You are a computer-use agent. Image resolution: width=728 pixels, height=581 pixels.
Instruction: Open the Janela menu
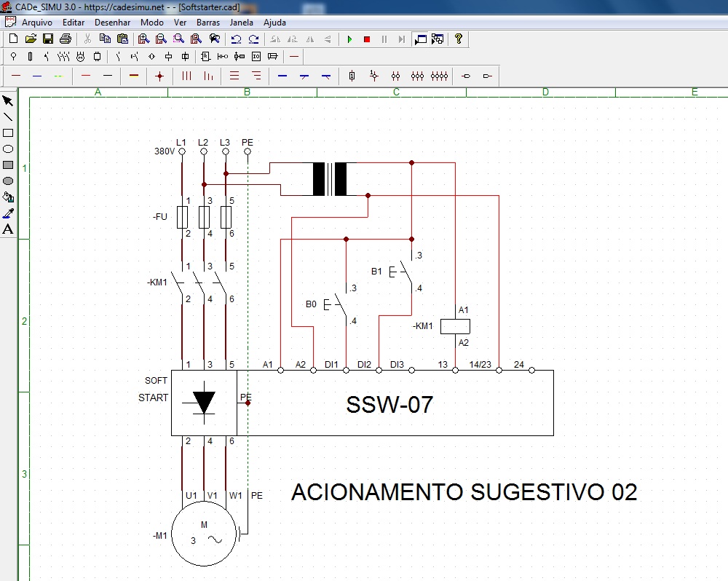click(241, 23)
